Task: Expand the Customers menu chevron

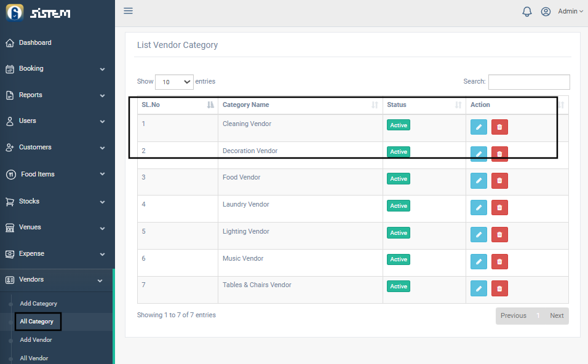Action: tap(102, 148)
